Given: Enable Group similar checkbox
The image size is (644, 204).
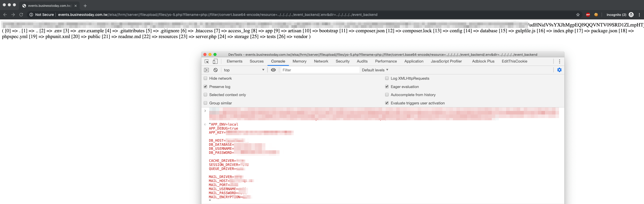Looking at the screenshot, I should [x=205, y=103].
